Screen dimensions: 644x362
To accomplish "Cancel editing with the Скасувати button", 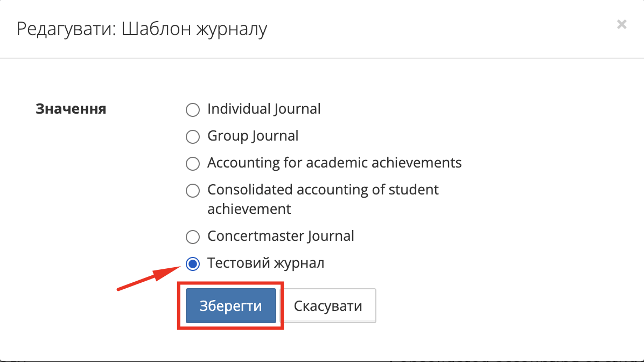I will pyautogui.click(x=328, y=306).
